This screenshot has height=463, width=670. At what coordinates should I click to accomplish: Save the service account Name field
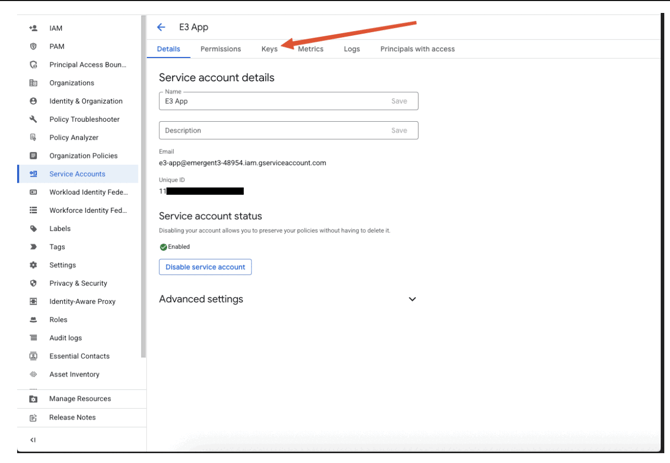[x=399, y=101]
